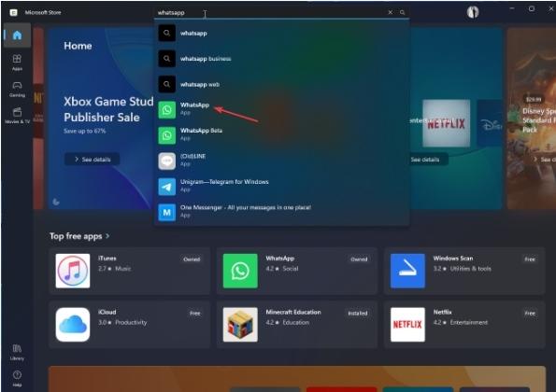This screenshot has height=392, width=556.
Task: Open the Gaming section in sidebar
Action: (17, 89)
